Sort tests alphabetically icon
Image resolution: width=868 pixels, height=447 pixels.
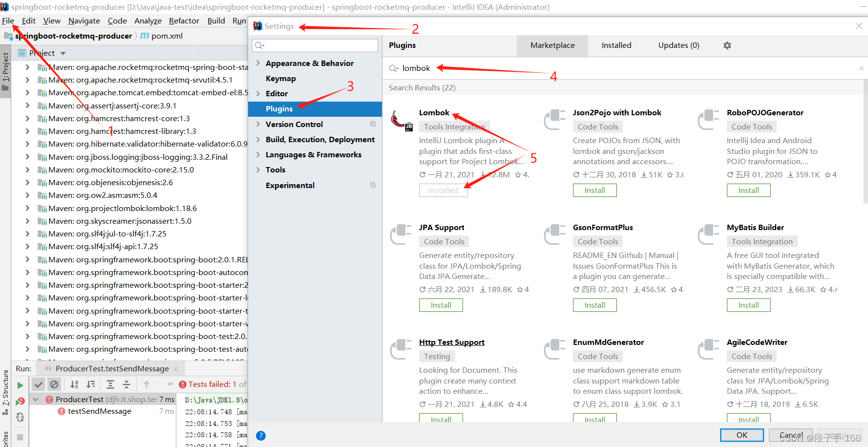click(x=74, y=384)
